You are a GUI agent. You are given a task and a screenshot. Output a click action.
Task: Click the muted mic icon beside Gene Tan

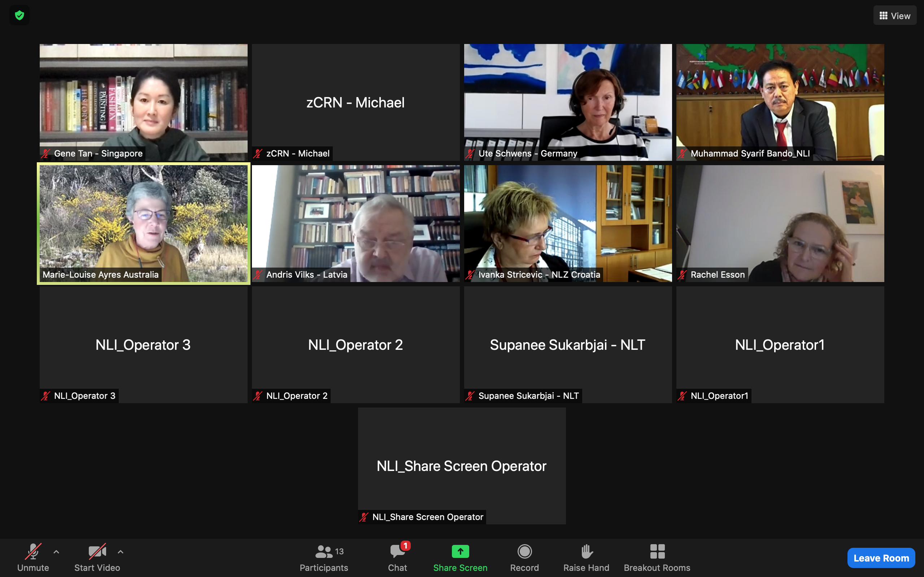click(46, 153)
